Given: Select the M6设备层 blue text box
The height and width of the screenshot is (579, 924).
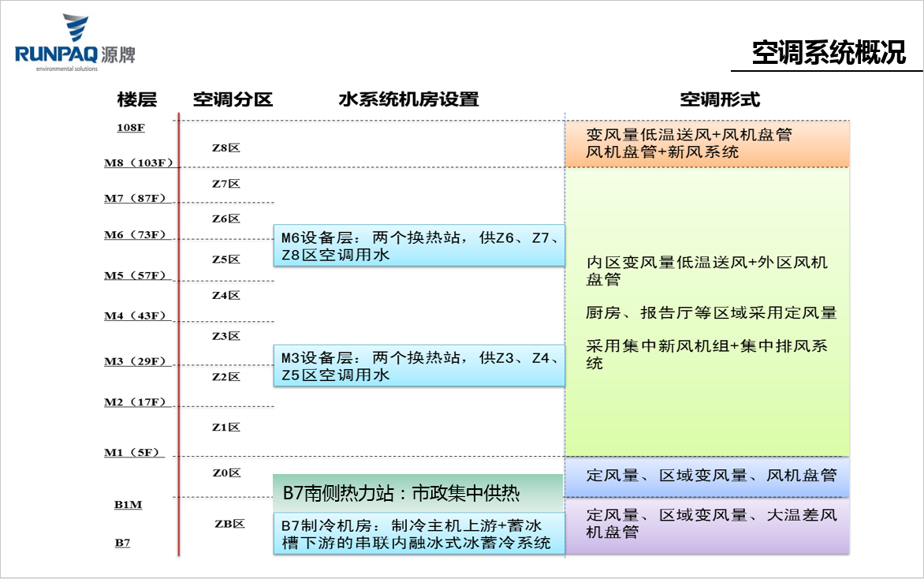Looking at the screenshot, I should pos(418,245).
